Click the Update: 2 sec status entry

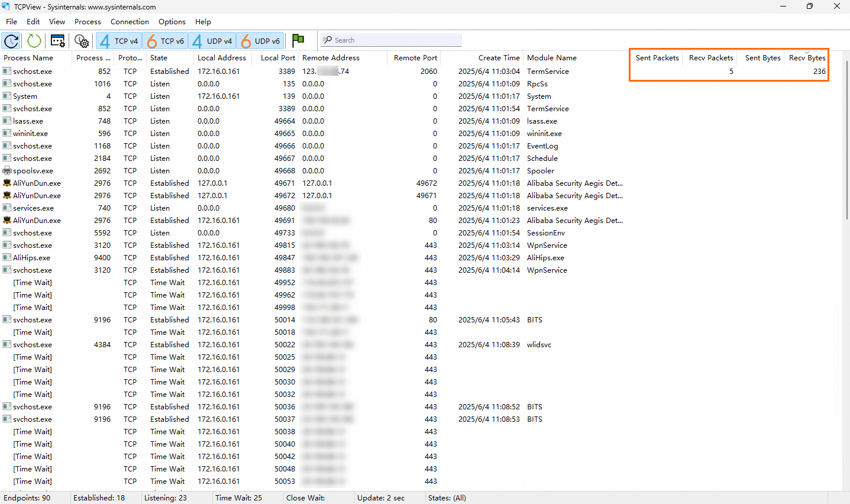pyautogui.click(x=381, y=498)
